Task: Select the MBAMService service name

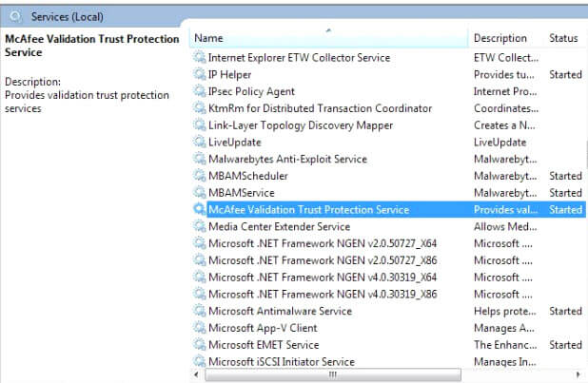Action: (x=242, y=193)
